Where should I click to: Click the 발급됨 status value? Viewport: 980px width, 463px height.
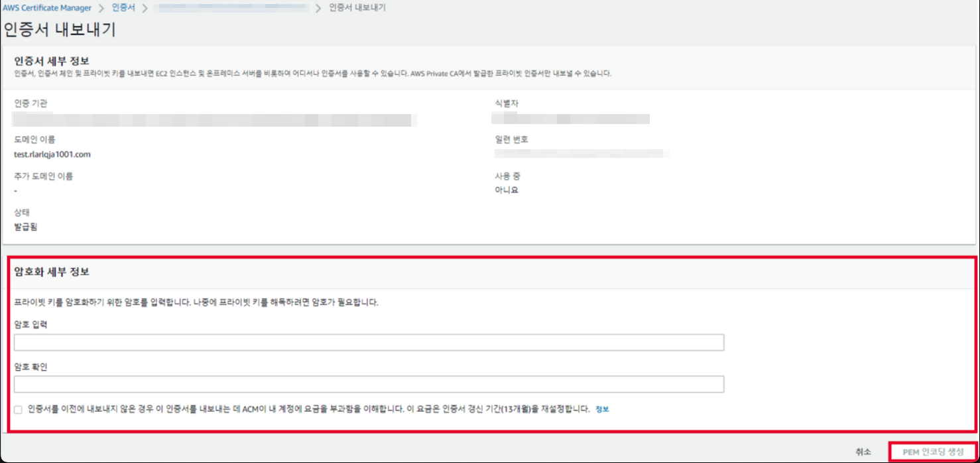[27, 227]
